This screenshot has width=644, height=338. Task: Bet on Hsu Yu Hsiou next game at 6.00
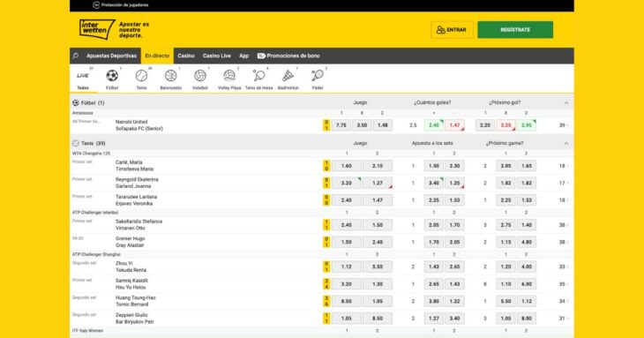point(527,284)
